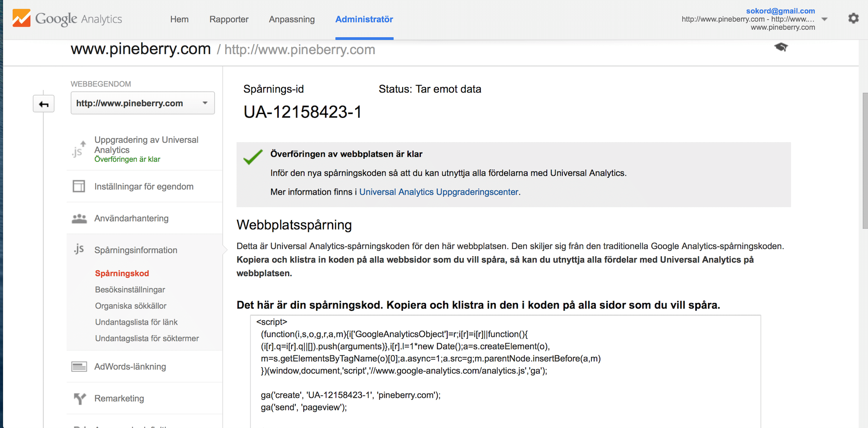Click the Webbplatsspårning heading
This screenshot has height=428, width=868.
tap(294, 225)
